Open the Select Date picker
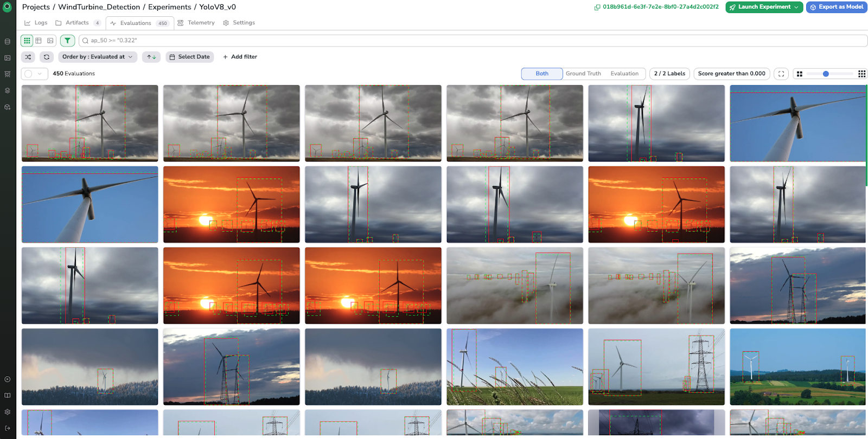 point(189,57)
